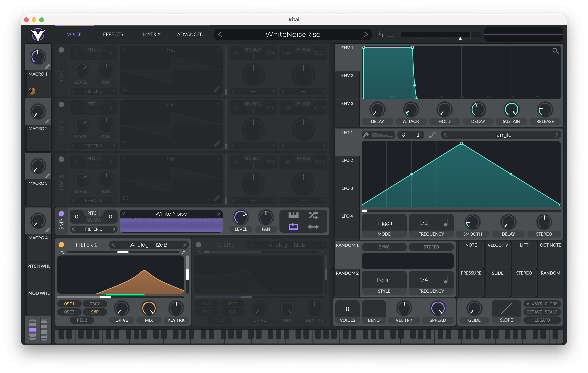Edit Macro 1 name pencil icon

tap(48, 66)
